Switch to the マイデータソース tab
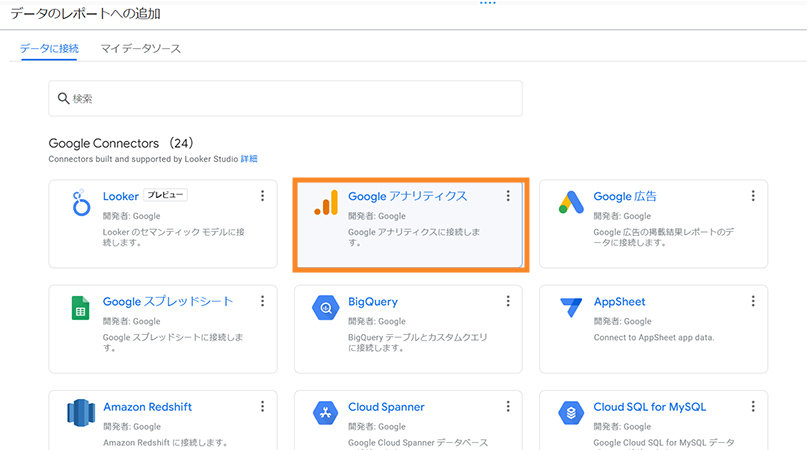This screenshot has width=810, height=450. [141, 49]
